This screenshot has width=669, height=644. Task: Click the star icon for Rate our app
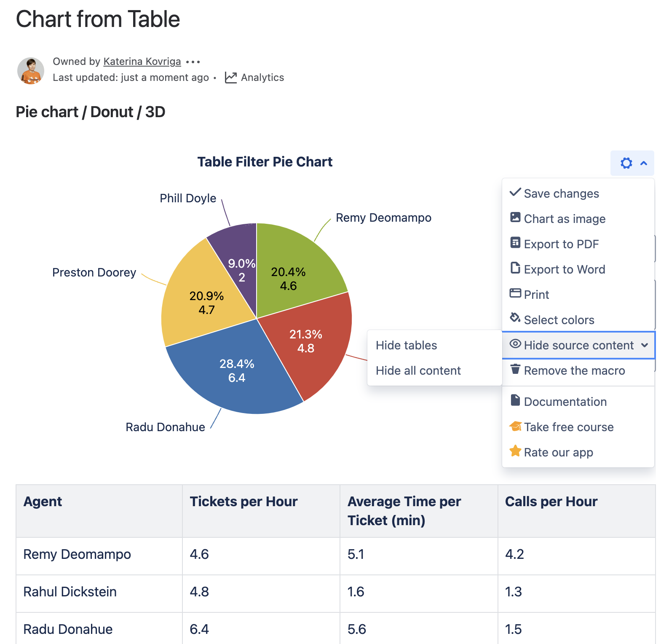[515, 451]
